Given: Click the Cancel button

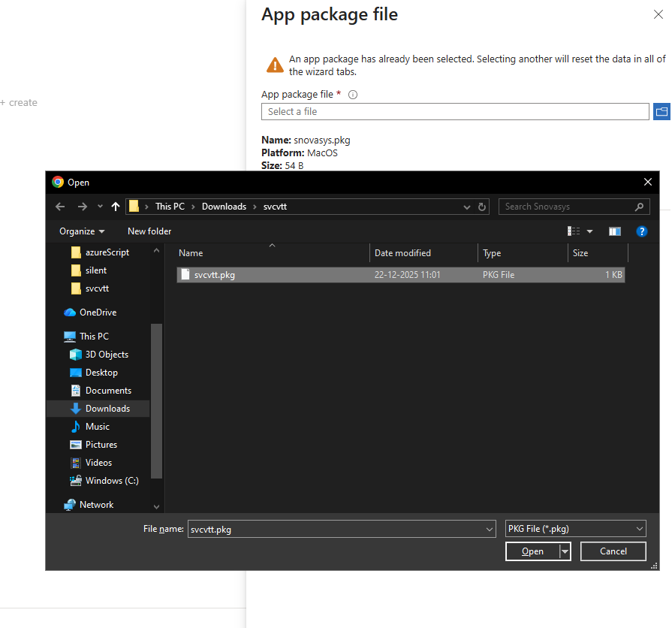Looking at the screenshot, I should click(x=613, y=551).
